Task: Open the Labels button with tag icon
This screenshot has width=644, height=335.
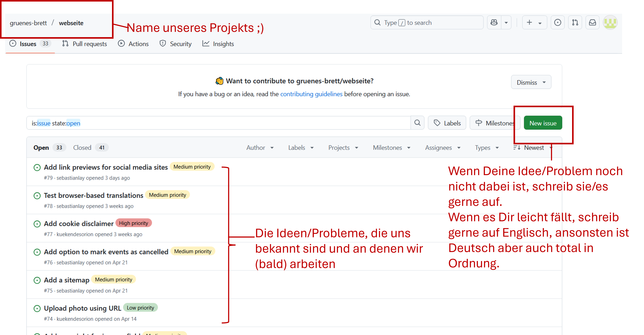Action: (x=447, y=123)
